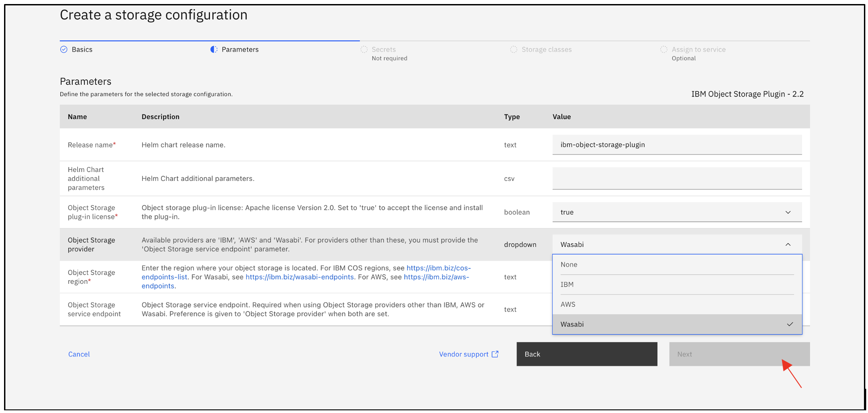The width and height of the screenshot is (868, 413).
Task: Click the Assign to service step circle icon
Action: pyautogui.click(x=664, y=49)
